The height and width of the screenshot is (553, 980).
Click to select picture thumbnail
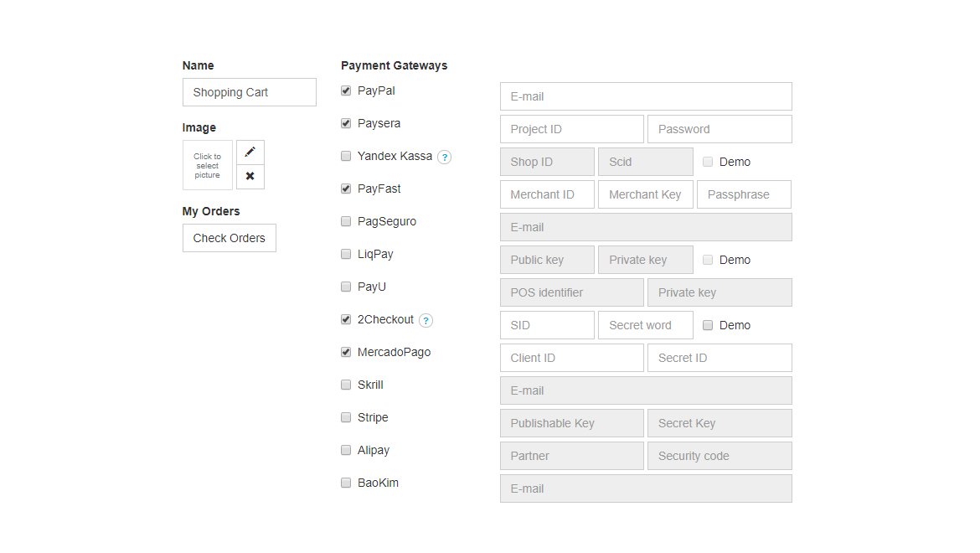tap(208, 165)
